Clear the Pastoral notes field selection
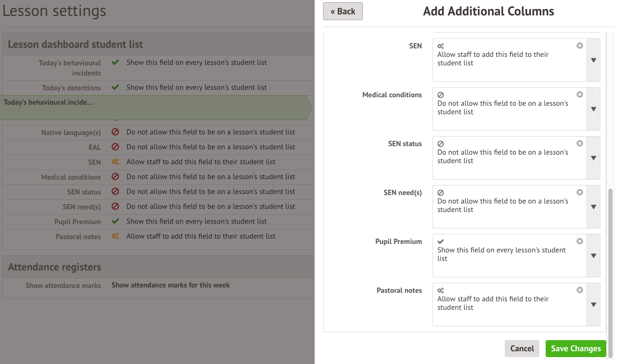The height and width of the screenshot is (364, 619). click(x=580, y=291)
